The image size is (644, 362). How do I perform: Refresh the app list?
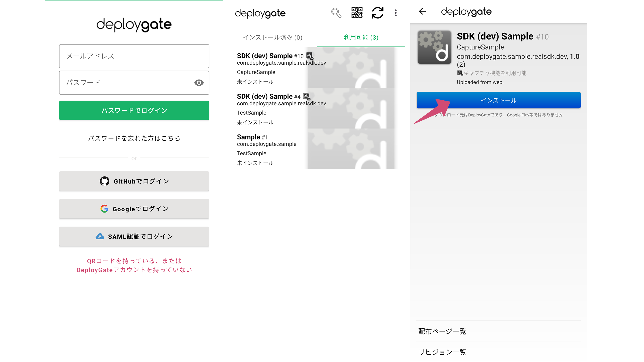[377, 13]
